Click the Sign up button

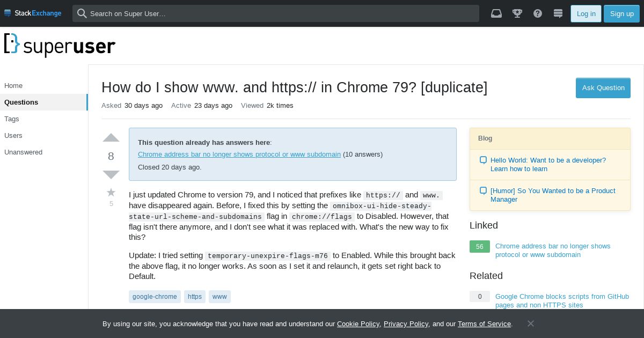pos(621,13)
